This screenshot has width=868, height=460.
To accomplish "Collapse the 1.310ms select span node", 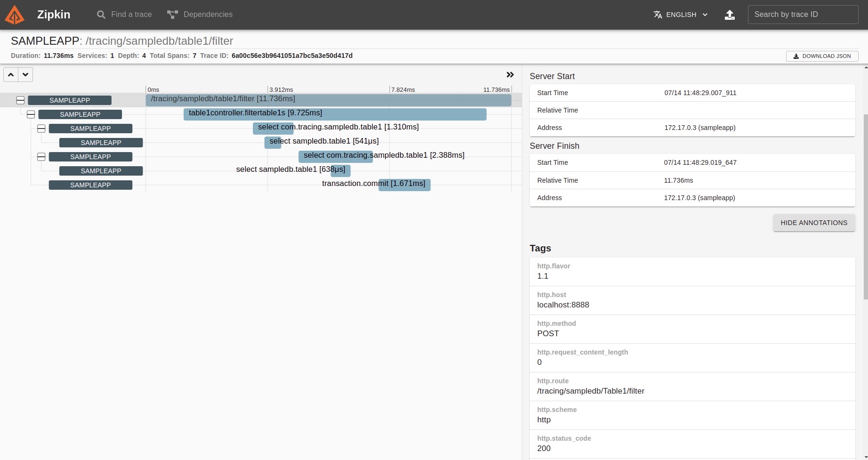I will [x=41, y=129].
